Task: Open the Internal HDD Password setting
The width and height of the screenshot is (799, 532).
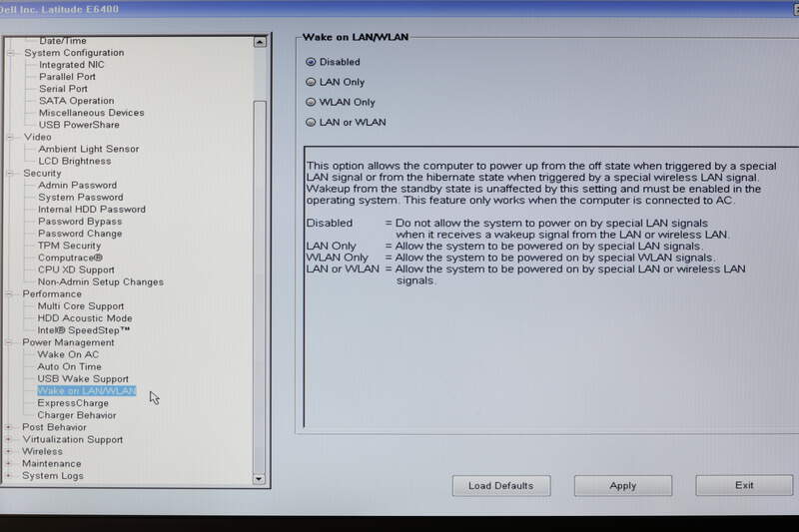Action: (x=92, y=210)
